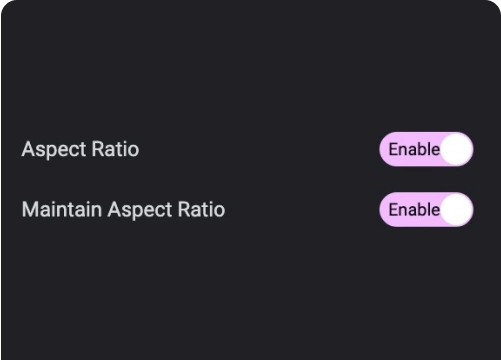This screenshot has width=501, height=360.
Task: Click the Maintain Aspect Ratio label
Action: click(x=123, y=210)
